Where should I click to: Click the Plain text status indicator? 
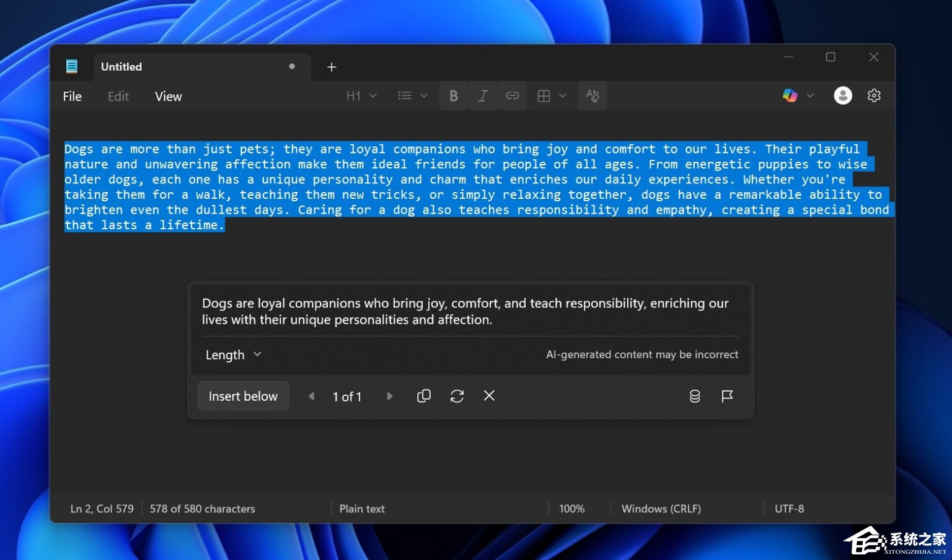tap(362, 509)
